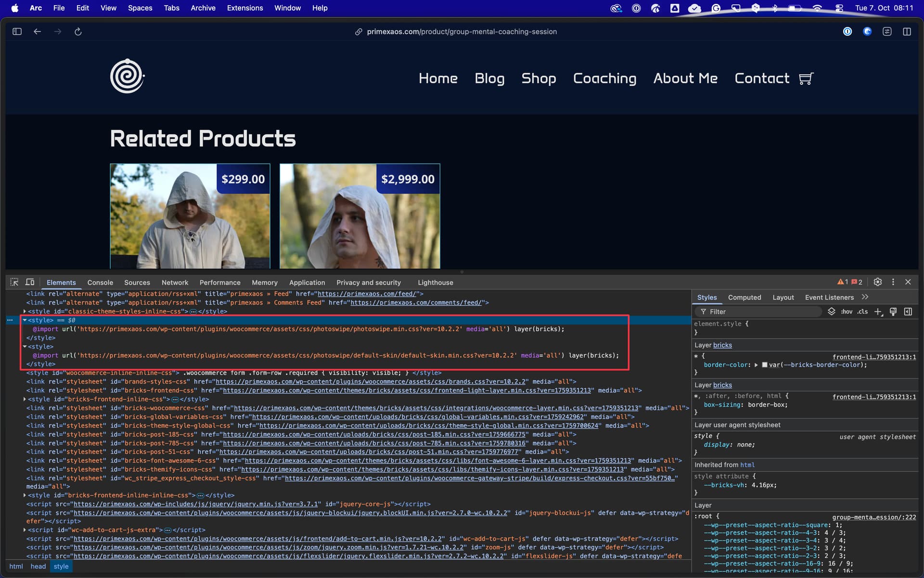Toggle the :hov element state panel
924x578 pixels.
(x=847, y=312)
